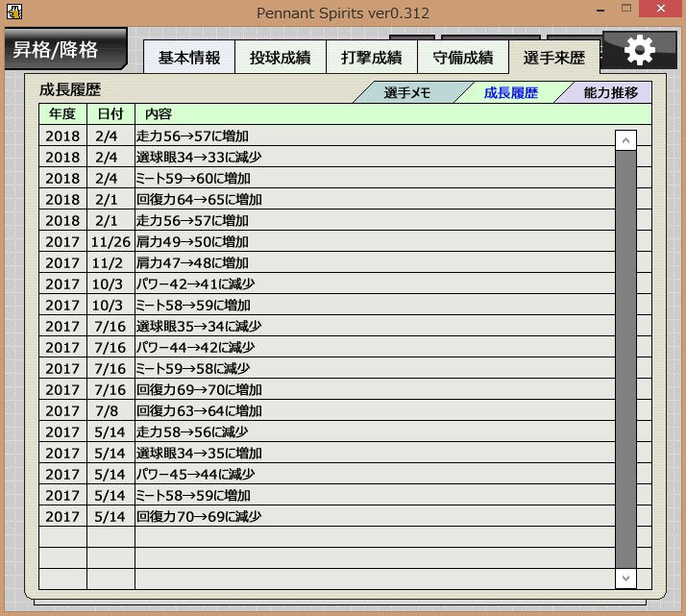
Task: Select row 回復力64→65に増加
Action: (x=327, y=200)
